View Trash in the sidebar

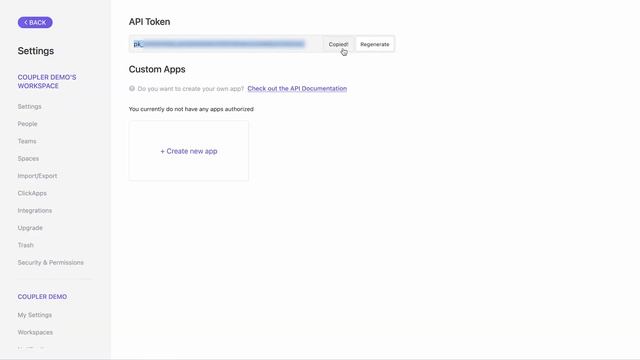click(x=25, y=245)
